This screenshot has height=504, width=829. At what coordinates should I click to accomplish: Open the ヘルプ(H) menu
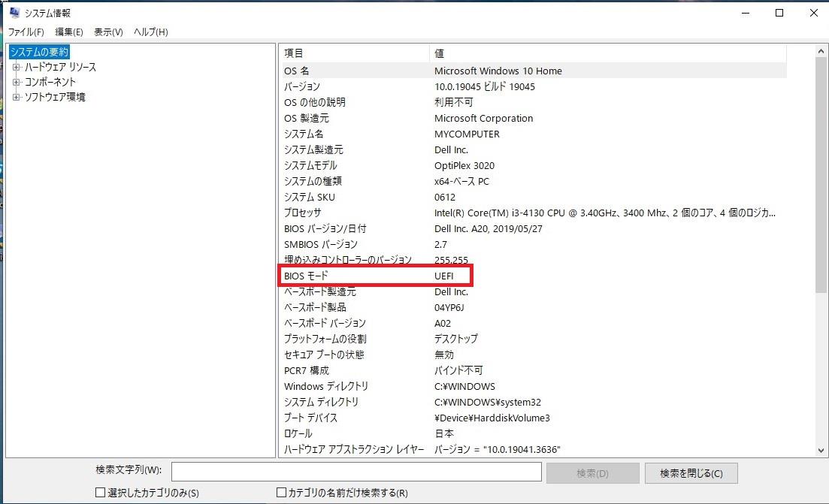[x=150, y=32]
